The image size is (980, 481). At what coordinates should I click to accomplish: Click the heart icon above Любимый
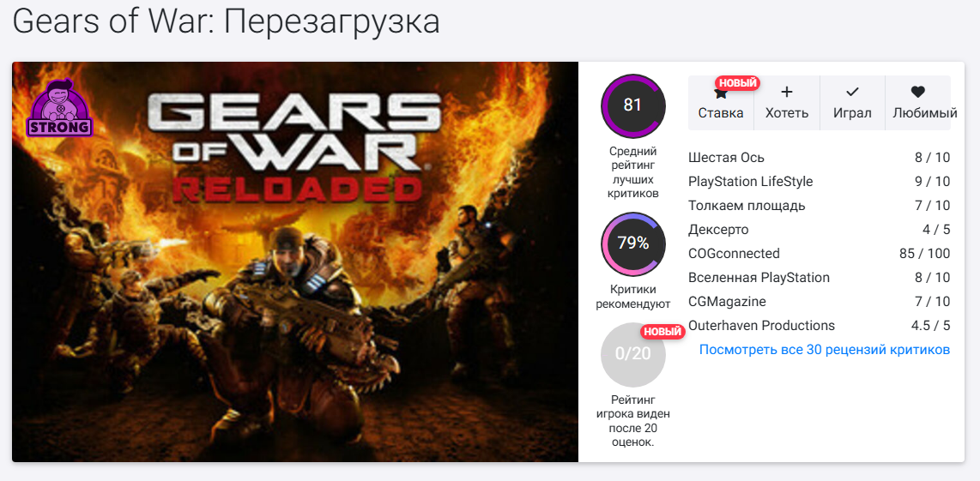click(917, 93)
